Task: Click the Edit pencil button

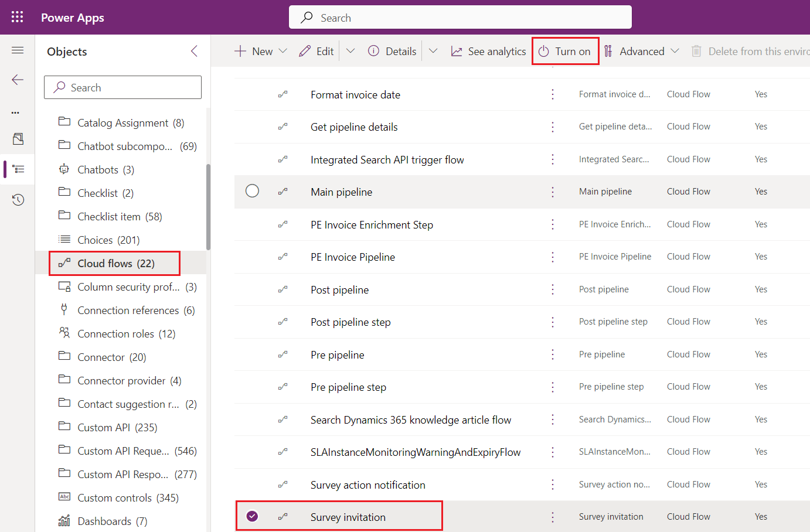Action: (316, 52)
